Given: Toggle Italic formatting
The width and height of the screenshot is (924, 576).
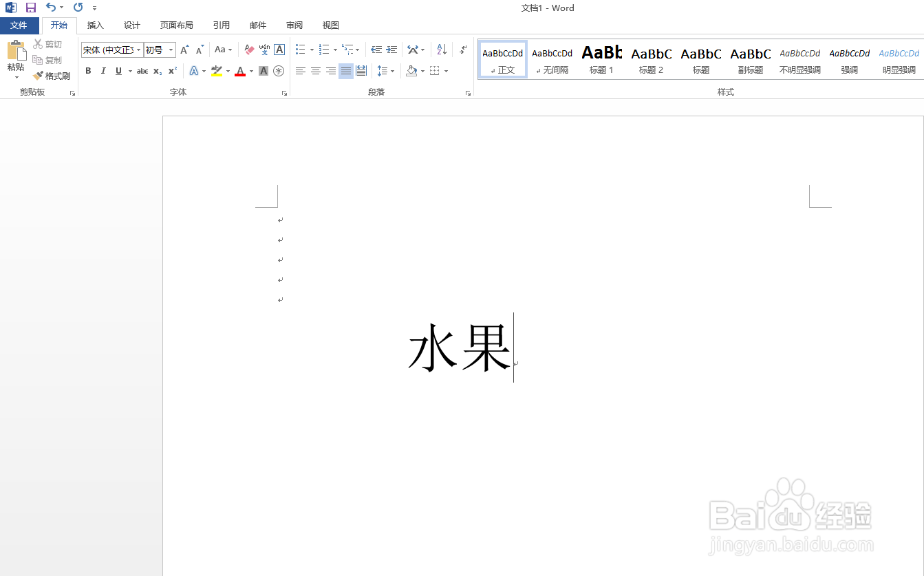Looking at the screenshot, I should [x=103, y=71].
